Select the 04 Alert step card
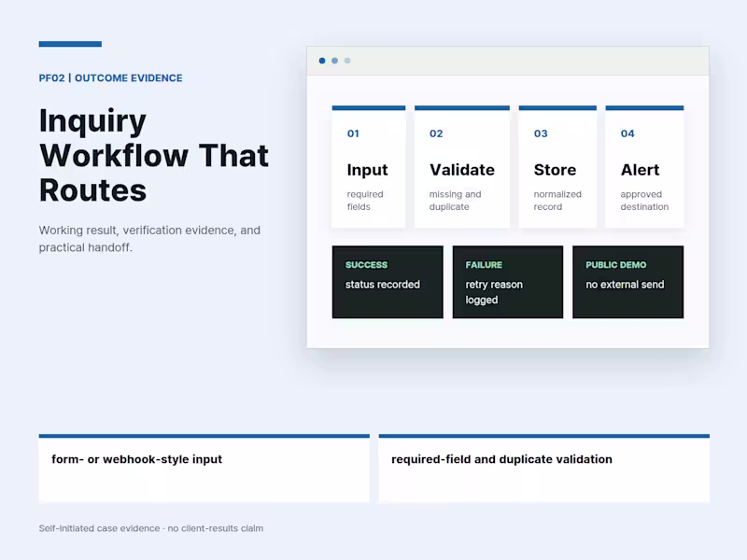747x560 pixels. [x=644, y=167]
